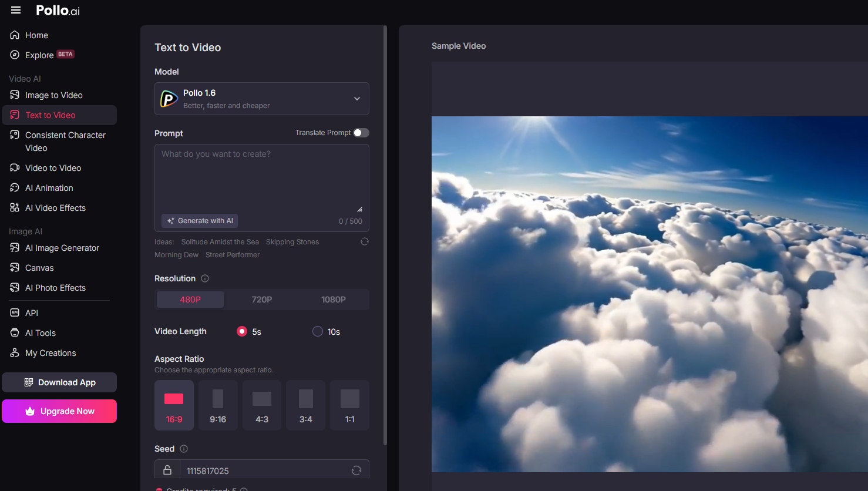Click the AI Image Generator icon
Viewport: 868px width, 491px height.
coord(15,247)
